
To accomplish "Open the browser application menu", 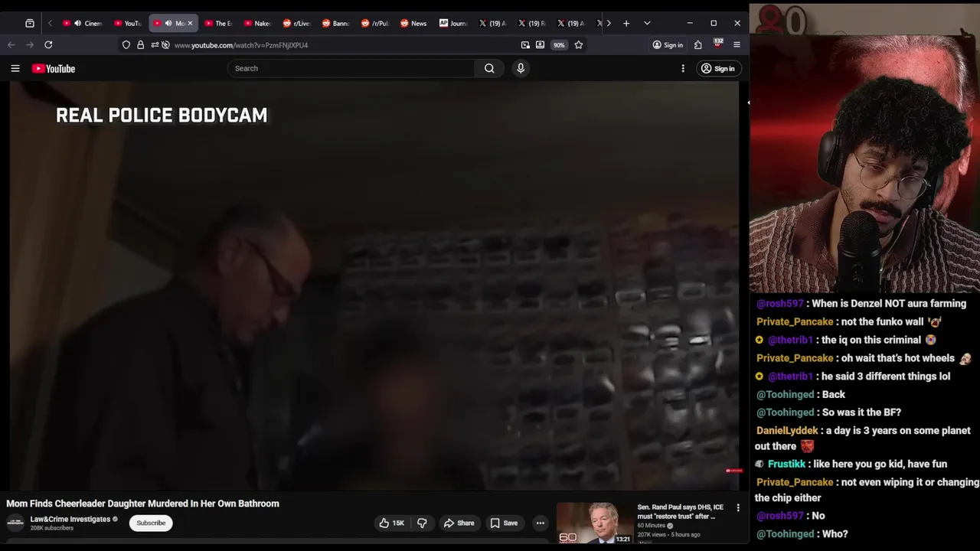I will (x=737, y=45).
